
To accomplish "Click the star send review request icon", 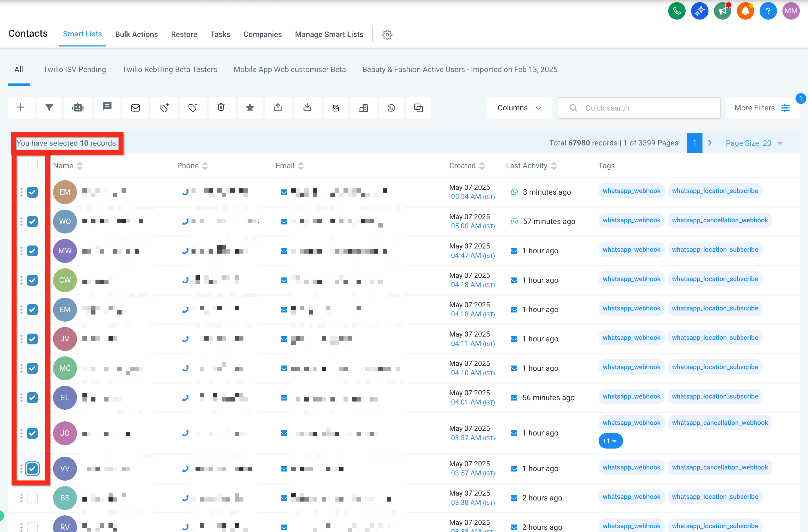I will (x=250, y=108).
